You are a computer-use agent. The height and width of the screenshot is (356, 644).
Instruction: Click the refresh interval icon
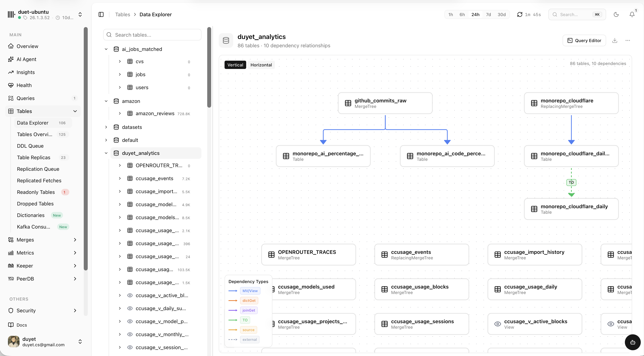point(520,14)
